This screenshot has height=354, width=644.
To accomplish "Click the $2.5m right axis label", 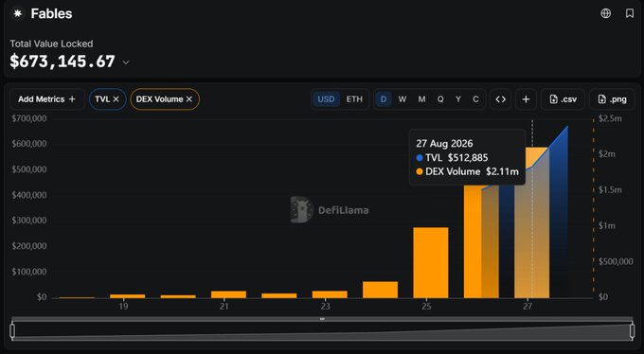I will click(610, 118).
